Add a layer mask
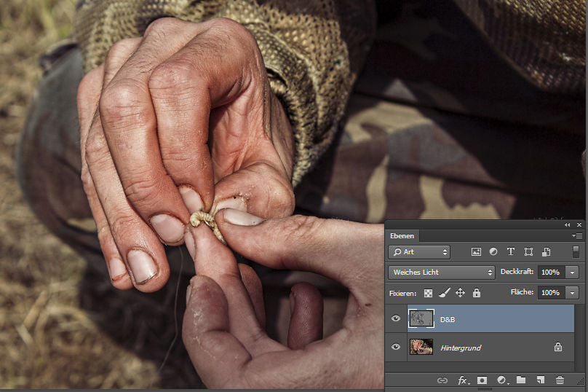 pos(482,380)
